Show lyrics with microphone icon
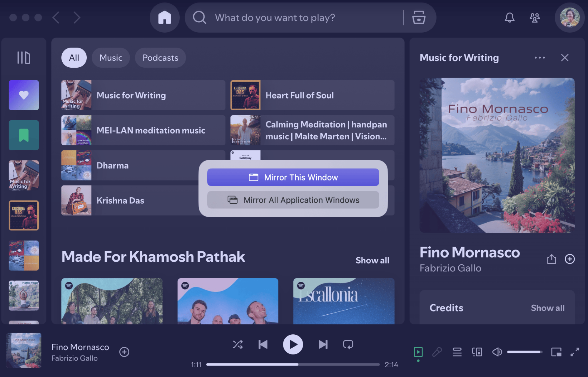Viewport: 588px width, 377px height. point(437,352)
